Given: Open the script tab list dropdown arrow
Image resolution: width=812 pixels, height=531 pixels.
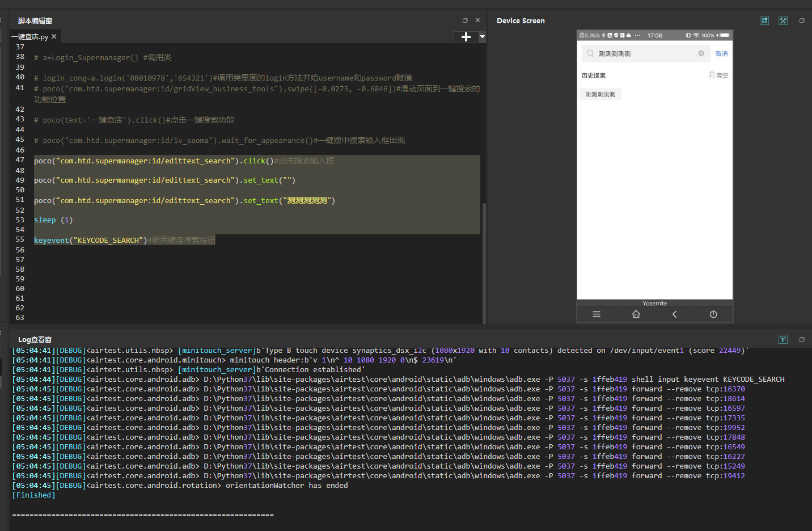Looking at the screenshot, I should pos(482,37).
